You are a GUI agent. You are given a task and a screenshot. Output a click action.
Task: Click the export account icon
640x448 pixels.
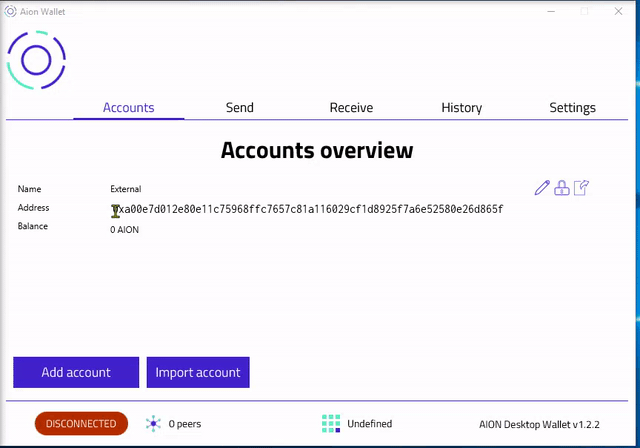581,188
